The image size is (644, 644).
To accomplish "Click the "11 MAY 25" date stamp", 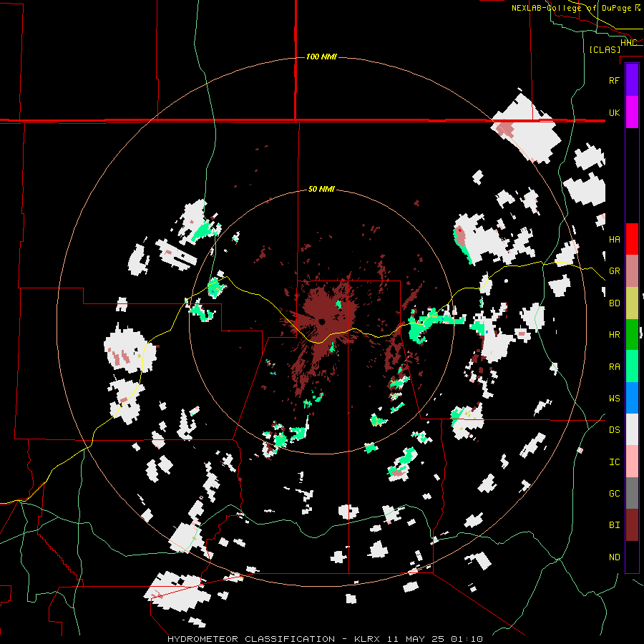I will [416, 639].
